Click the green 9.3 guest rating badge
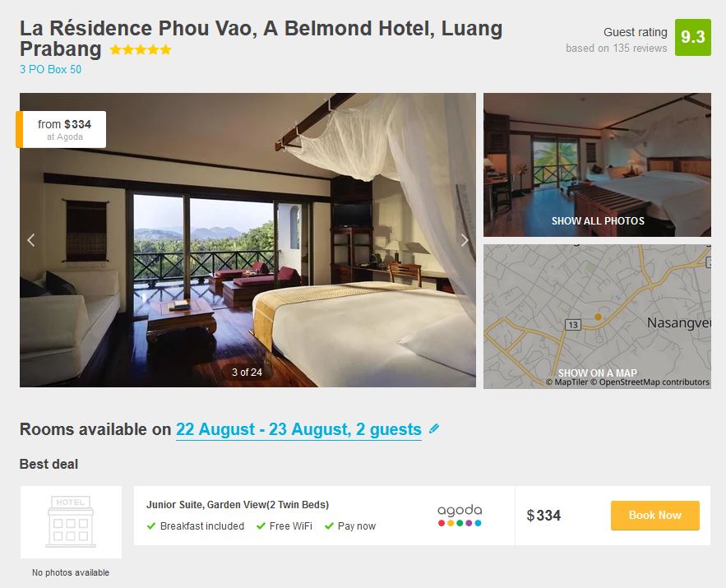Screen dimensions: 726x588 click(x=692, y=37)
